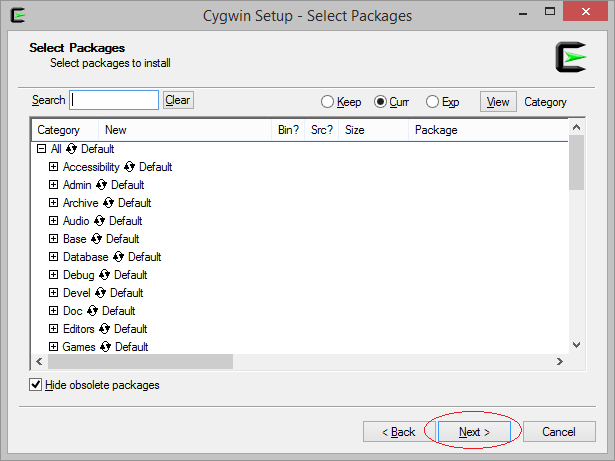Screen dimensions: 615x461
Task: Click the vertical scrollbar thumb
Action: point(577,162)
